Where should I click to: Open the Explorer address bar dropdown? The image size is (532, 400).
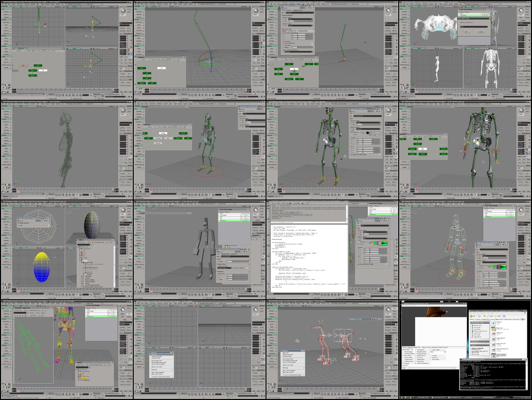[520, 320]
